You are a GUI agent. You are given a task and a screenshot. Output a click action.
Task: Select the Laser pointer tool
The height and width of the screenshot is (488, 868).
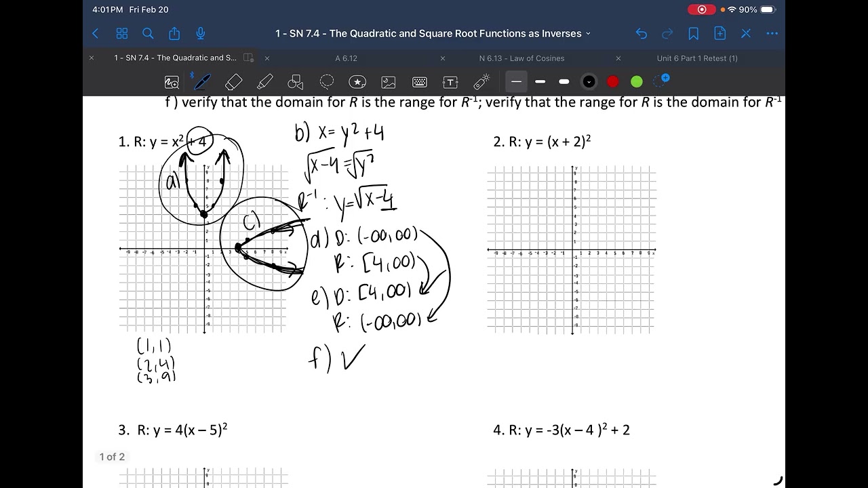click(481, 82)
